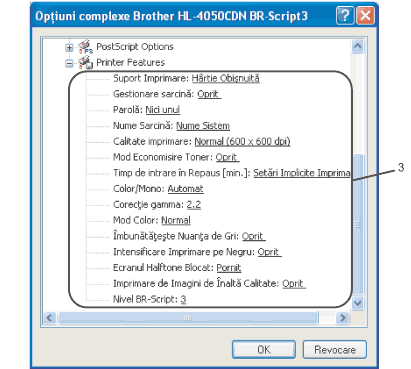Change Nivel BR-Script value 3
411x369 pixels.
click(183, 299)
